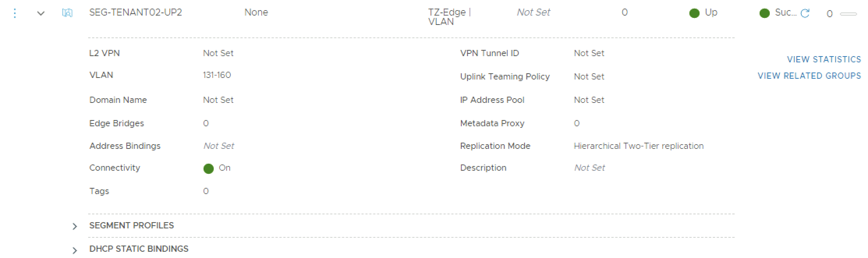Click the Tags count value
The width and height of the screenshot is (868, 258).
206,191
